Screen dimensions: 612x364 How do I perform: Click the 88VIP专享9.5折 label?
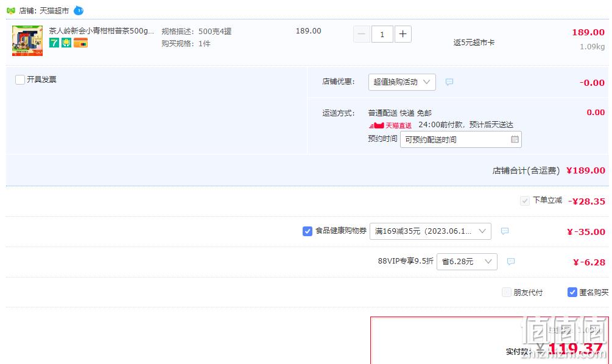pos(406,261)
